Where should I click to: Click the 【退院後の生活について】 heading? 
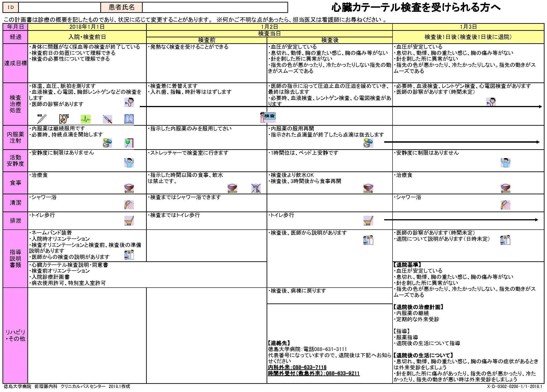(x=424, y=355)
